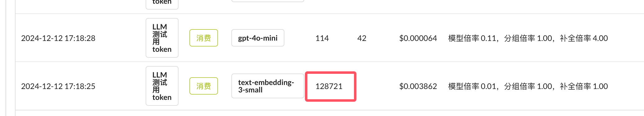Click 补全倍率 1.00 in embedding row
The image size is (644, 116).
(584, 86)
